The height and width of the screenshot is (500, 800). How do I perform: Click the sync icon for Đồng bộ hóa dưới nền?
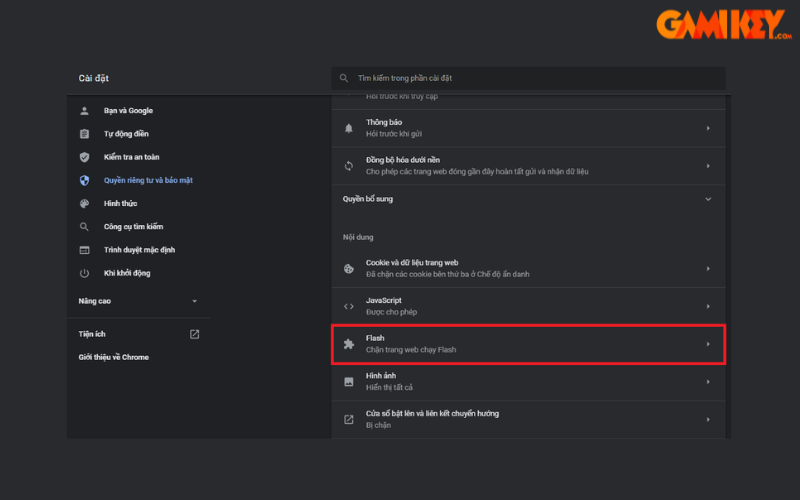pyautogui.click(x=348, y=166)
